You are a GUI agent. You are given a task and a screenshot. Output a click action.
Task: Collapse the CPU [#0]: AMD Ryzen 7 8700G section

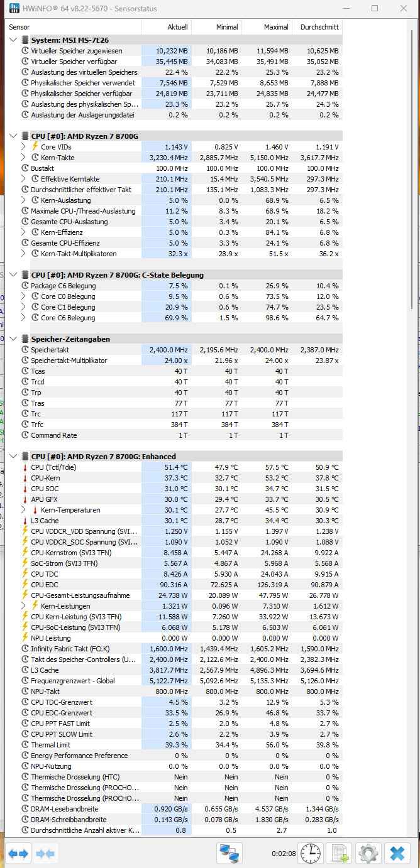point(14,136)
